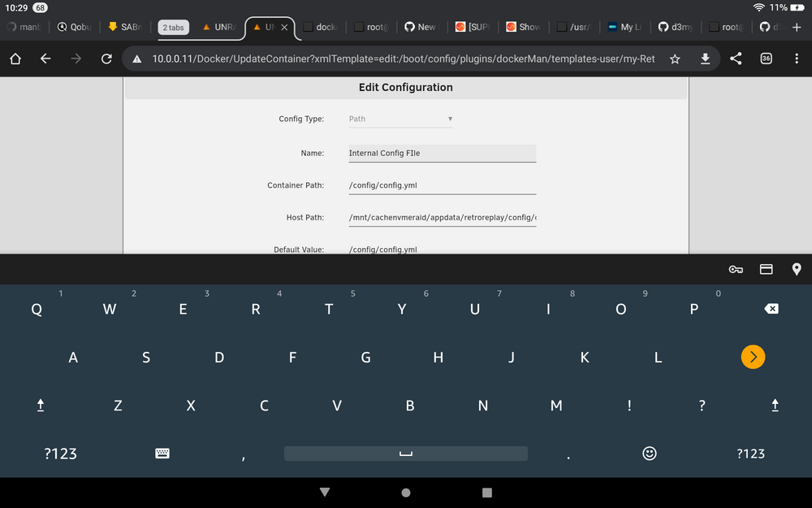Switch to the SABn tab
The width and height of the screenshot is (812, 508).
tap(125, 27)
